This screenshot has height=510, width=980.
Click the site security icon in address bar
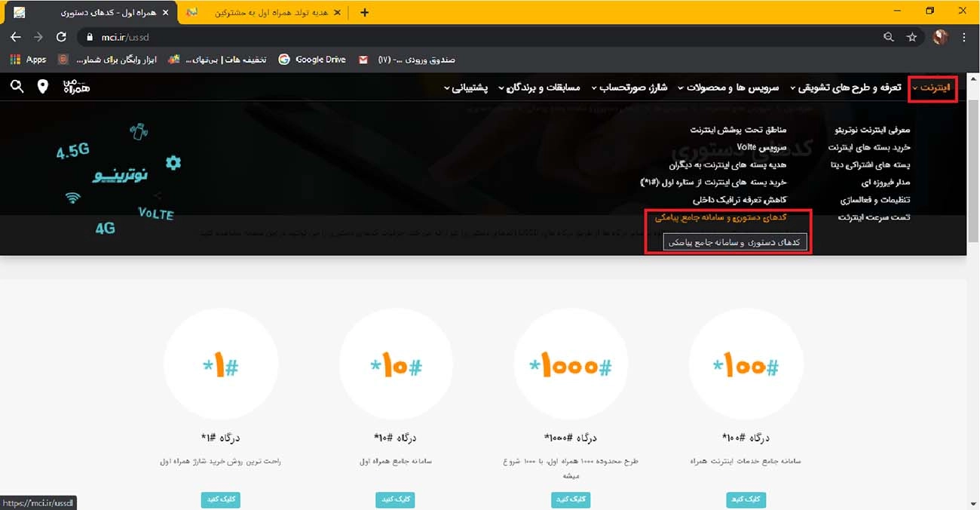(x=88, y=35)
